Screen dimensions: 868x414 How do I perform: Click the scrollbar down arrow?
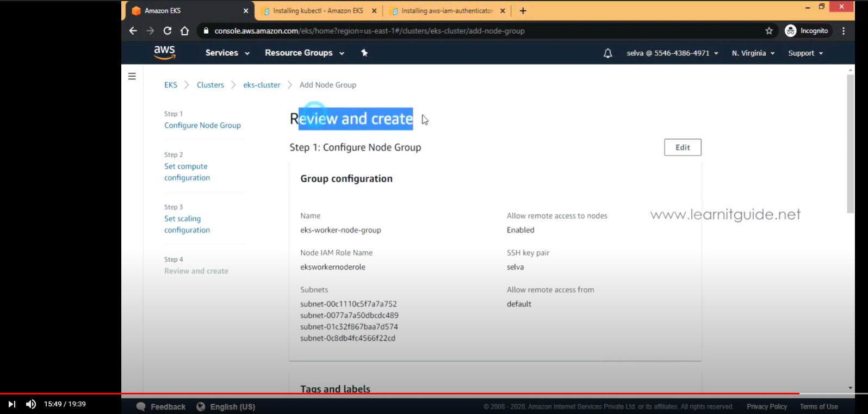[x=851, y=388]
